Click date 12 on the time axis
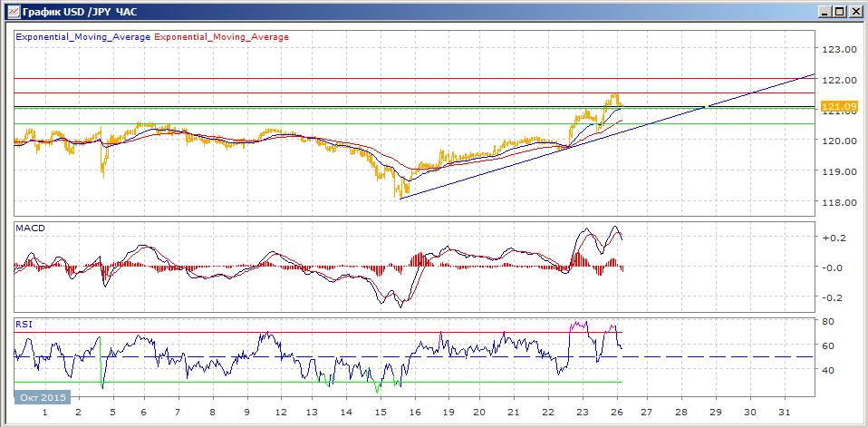 280,413
